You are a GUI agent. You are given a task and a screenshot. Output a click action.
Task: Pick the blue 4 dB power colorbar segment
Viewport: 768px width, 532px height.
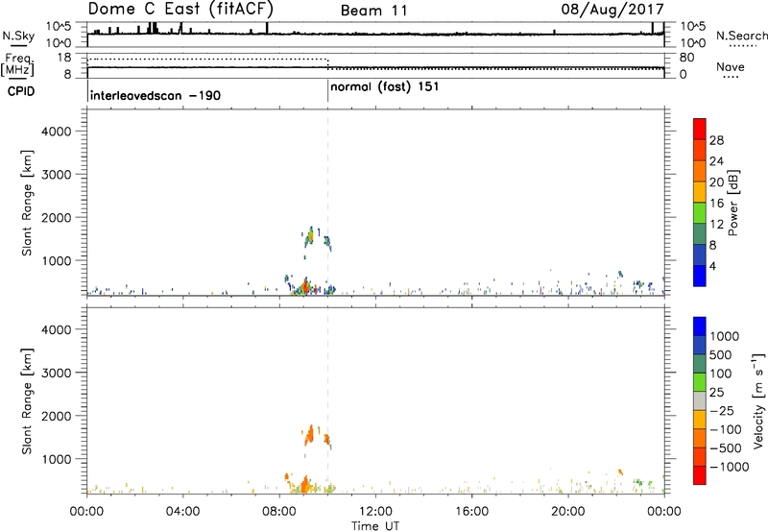(x=700, y=276)
